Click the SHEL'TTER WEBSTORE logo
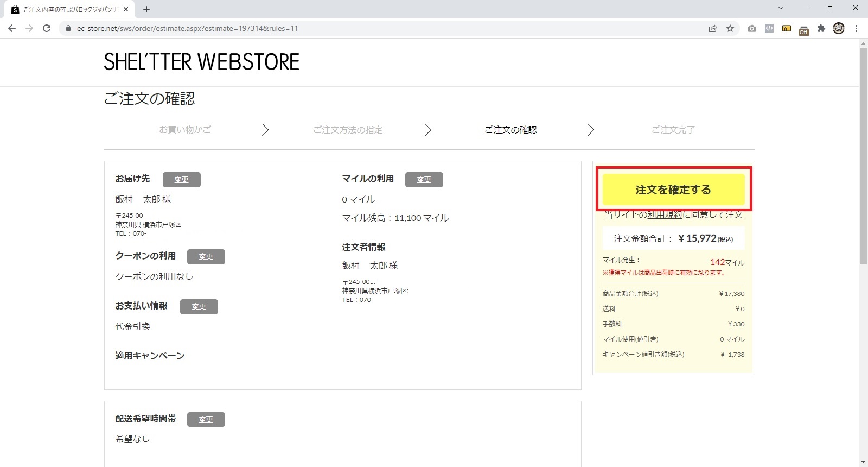 [x=201, y=62]
